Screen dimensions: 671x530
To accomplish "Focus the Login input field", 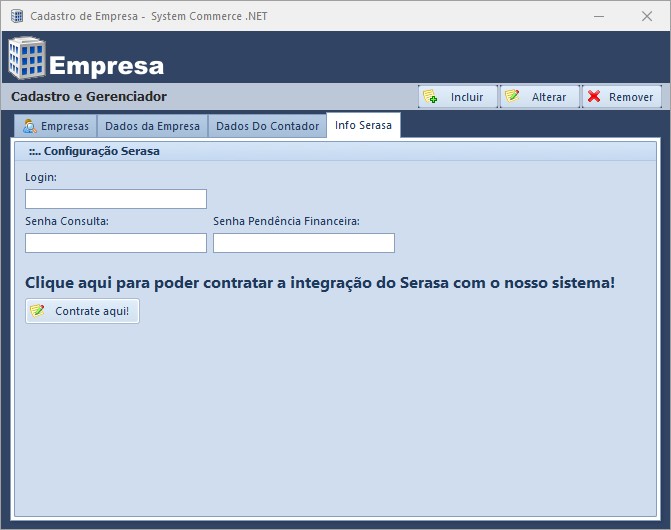I will point(116,199).
